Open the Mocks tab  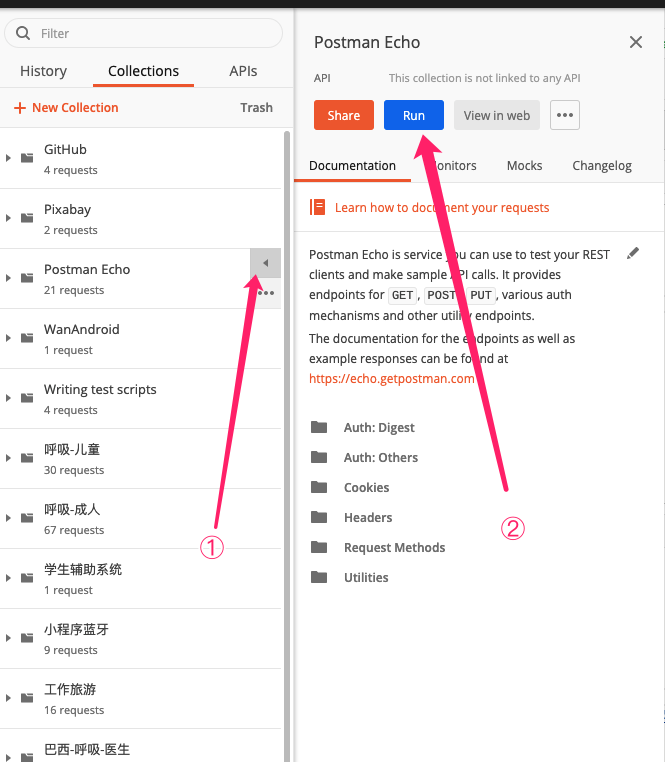tap(525, 166)
